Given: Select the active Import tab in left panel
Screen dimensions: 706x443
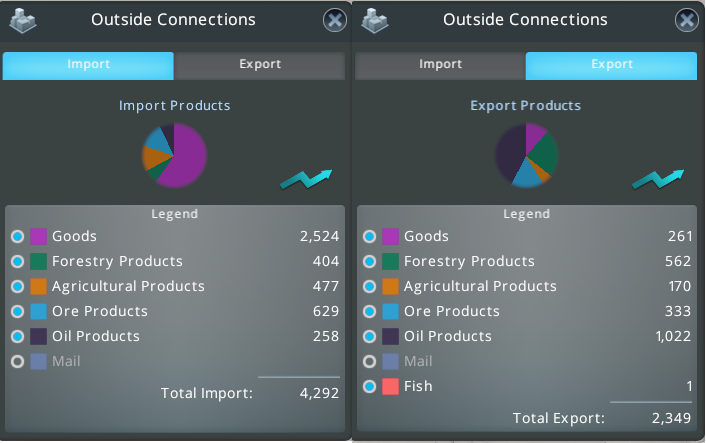Looking at the screenshot, I should coord(88,65).
